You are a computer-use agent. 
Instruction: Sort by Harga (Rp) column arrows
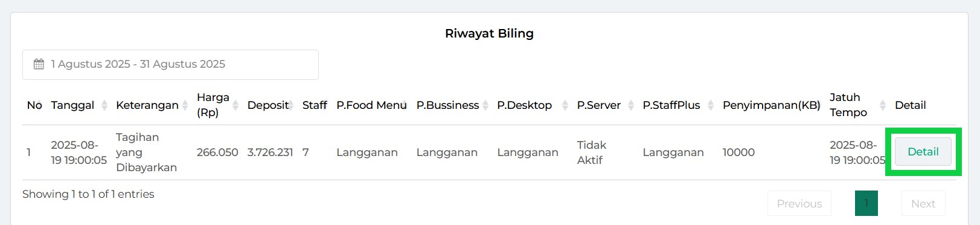tap(235, 105)
